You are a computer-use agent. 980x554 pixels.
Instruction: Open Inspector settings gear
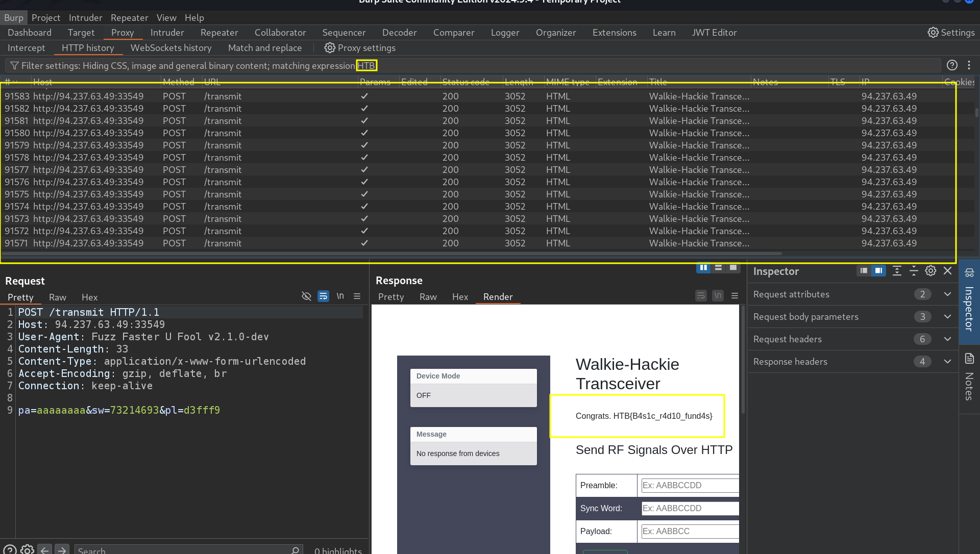[x=930, y=271]
